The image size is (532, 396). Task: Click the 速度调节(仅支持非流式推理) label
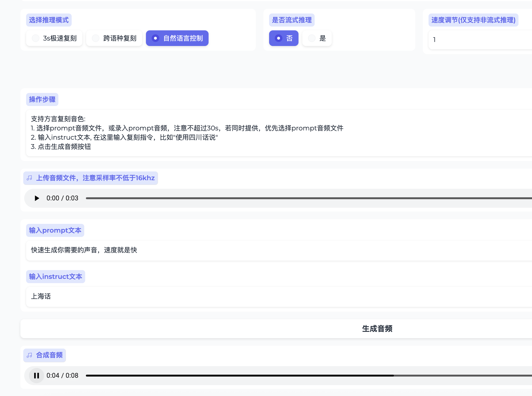point(473,20)
